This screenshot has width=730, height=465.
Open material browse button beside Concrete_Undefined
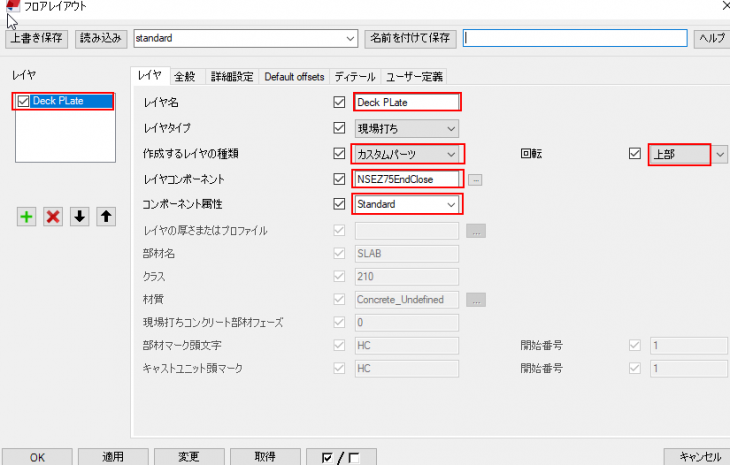(x=476, y=300)
